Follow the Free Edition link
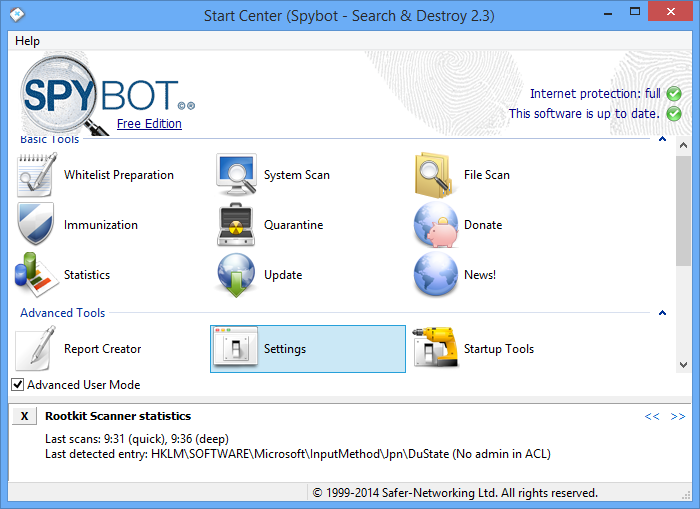Image resolution: width=700 pixels, height=509 pixels. point(149,124)
